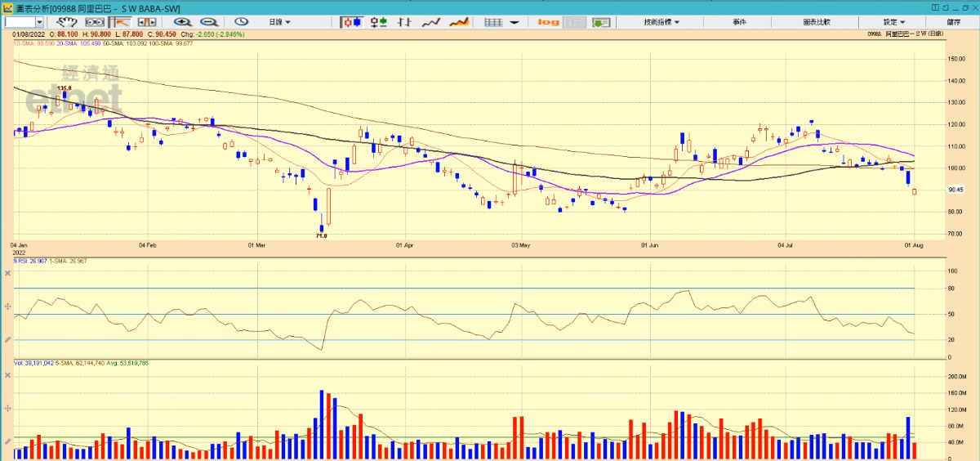The height and width of the screenshot is (461, 980).
Task: Click the Avg. 53,519,785 volume label
Action: (x=128, y=362)
